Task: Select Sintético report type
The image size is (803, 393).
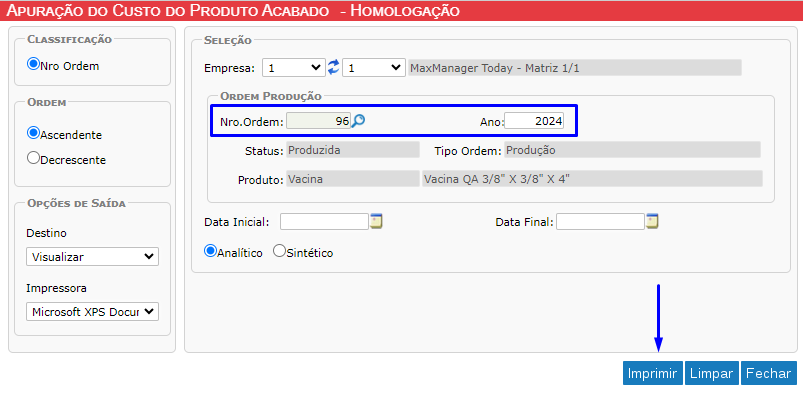Action: (x=279, y=251)
